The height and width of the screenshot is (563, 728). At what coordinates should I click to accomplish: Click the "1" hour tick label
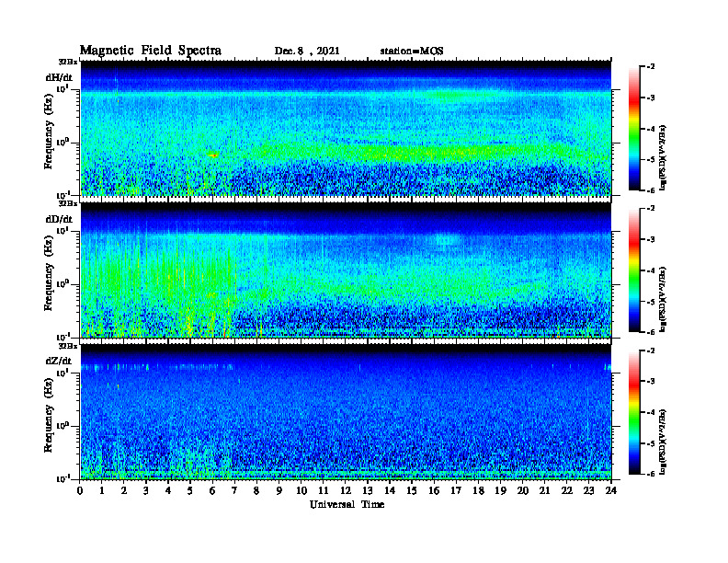[102, 490]
